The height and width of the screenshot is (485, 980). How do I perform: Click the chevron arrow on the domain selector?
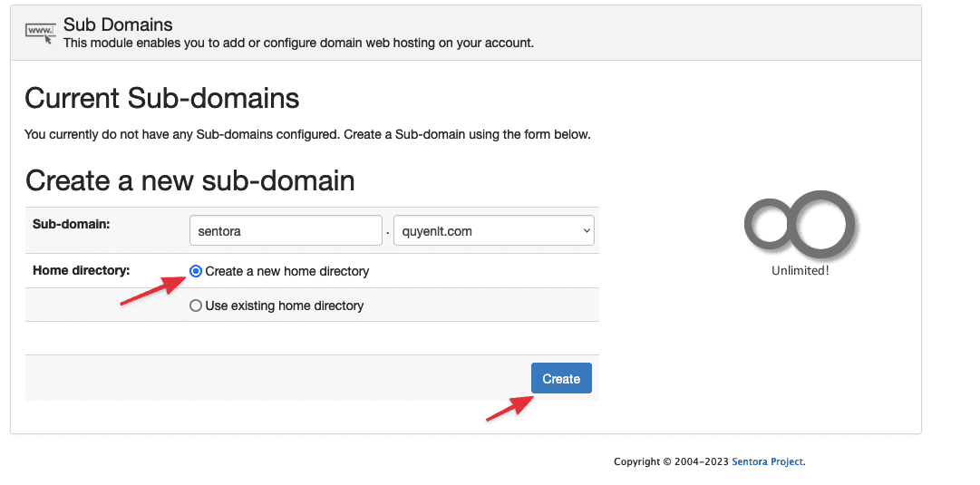pyautogui.click(x=586, y=231)
